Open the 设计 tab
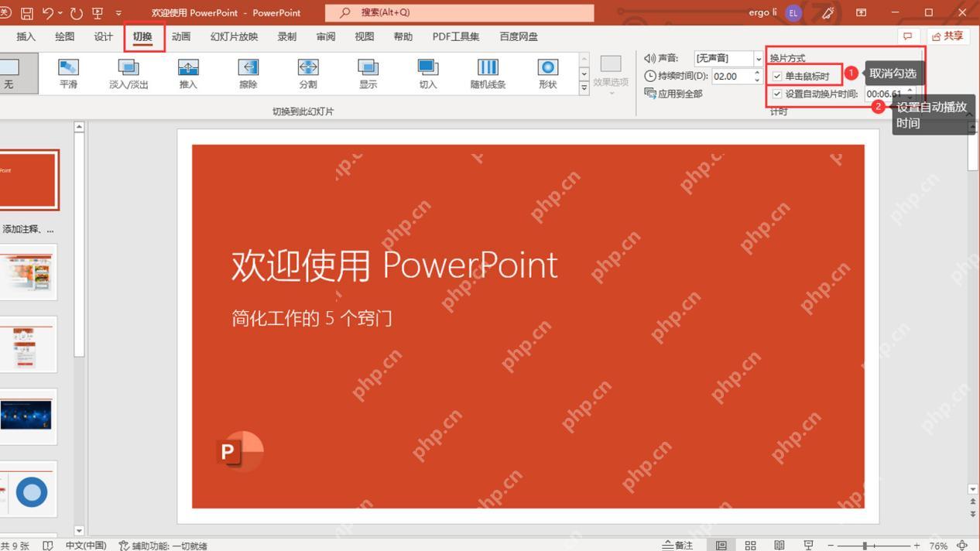The image size is (980, 551). (x=104, y=36)
